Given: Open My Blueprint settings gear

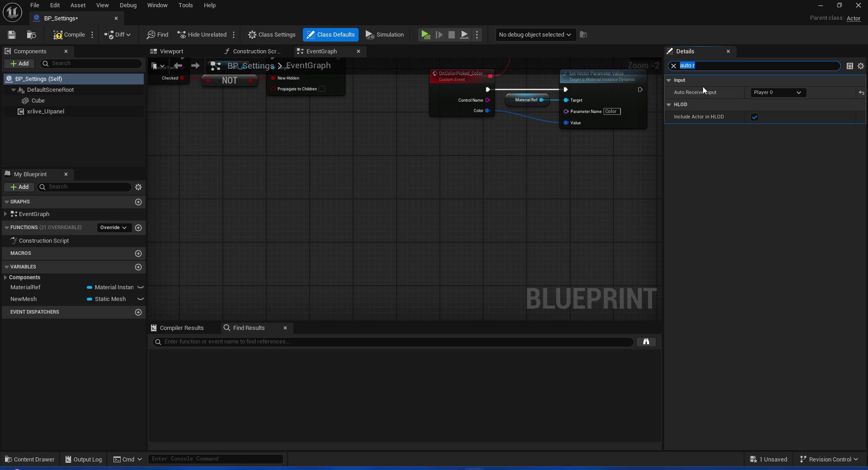Looking at the screenshot, I should coord(138,187).
